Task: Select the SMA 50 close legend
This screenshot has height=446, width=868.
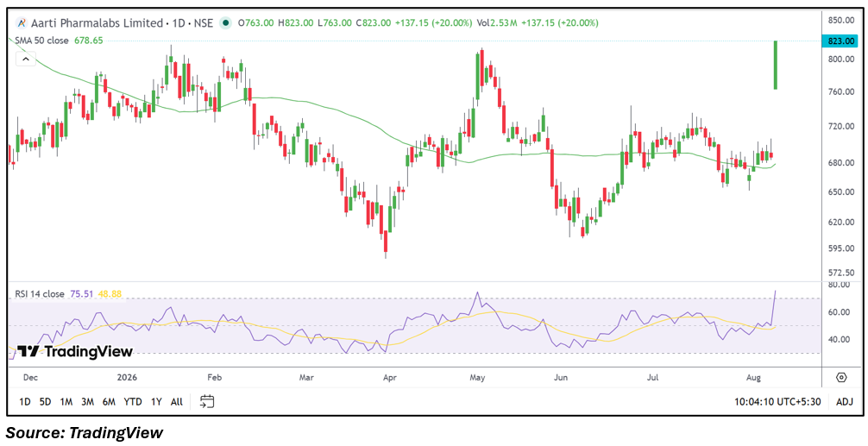Action: pyautogui.click(x=43, y=41)
